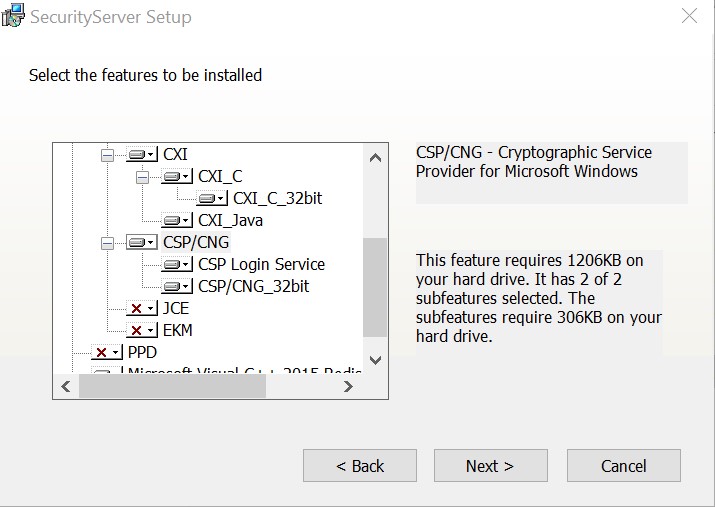
Task: Select the CSP/CNG_32bit feature label
Action: tap(254, 286)
